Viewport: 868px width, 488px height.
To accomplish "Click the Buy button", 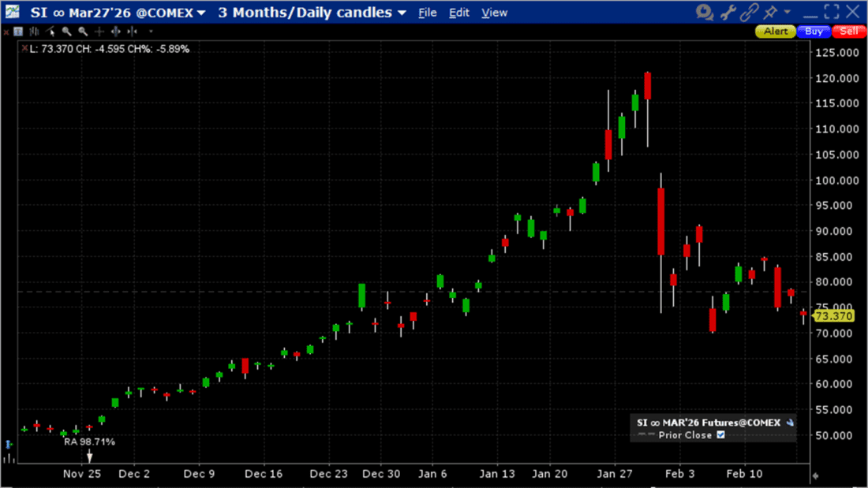I will 813,31.
